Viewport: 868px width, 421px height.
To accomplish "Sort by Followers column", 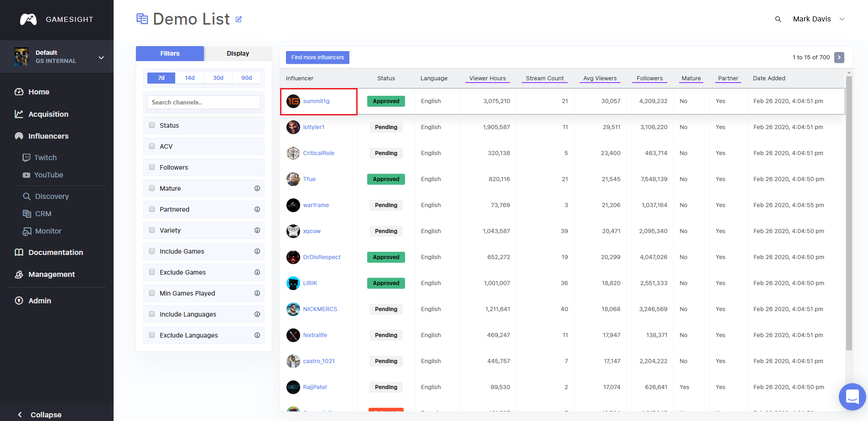I will point(650,78).
